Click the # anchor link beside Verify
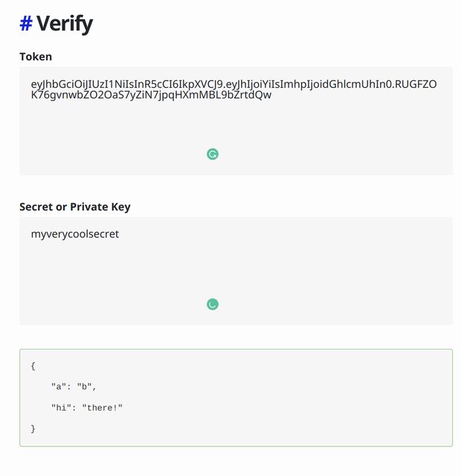Viewport: 461px width, 476px height. point(25,24)
